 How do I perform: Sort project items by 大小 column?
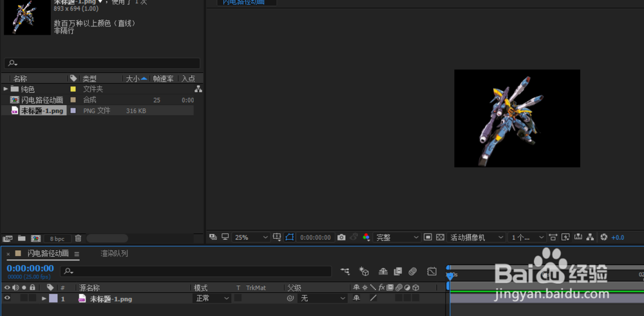pos(133,79)
